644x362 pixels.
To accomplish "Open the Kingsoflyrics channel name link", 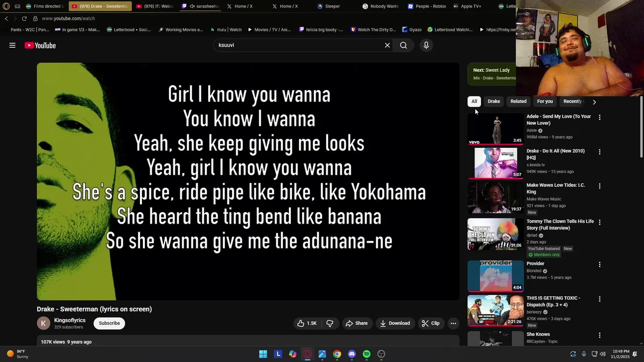I will (x=70, y=320).
